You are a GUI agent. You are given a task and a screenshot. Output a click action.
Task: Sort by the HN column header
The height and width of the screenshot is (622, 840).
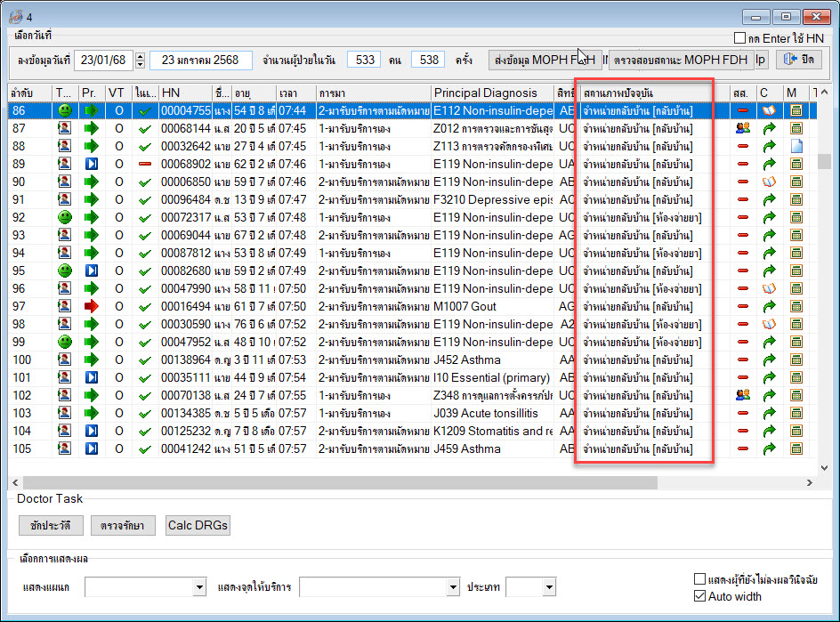pyautogui.click(x=171, y=93)
